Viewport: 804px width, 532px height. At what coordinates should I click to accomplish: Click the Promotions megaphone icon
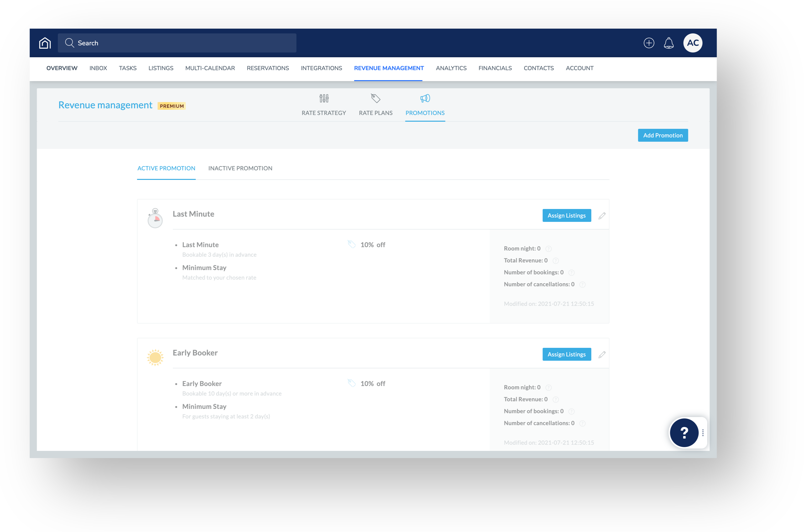click(x=425, y=99)
